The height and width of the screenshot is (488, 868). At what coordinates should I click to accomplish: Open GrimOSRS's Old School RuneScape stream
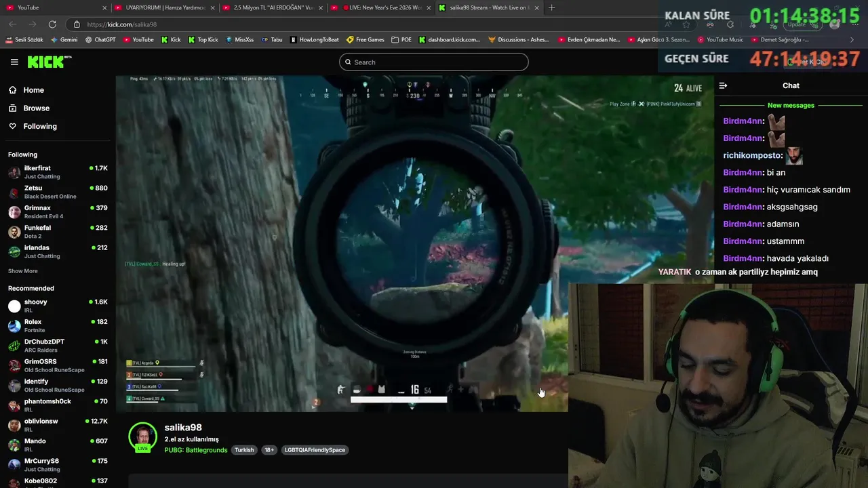point(58,365)
